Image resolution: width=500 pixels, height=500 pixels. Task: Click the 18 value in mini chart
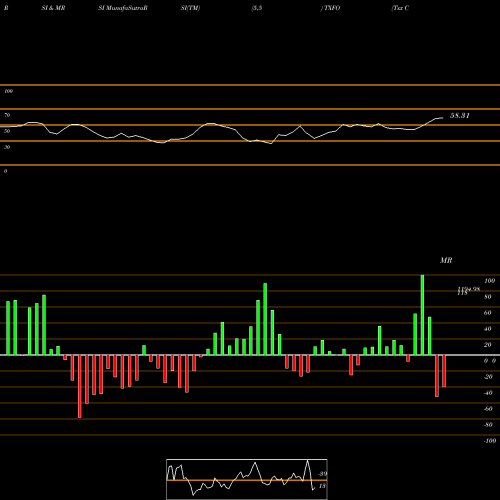(322, 486)
